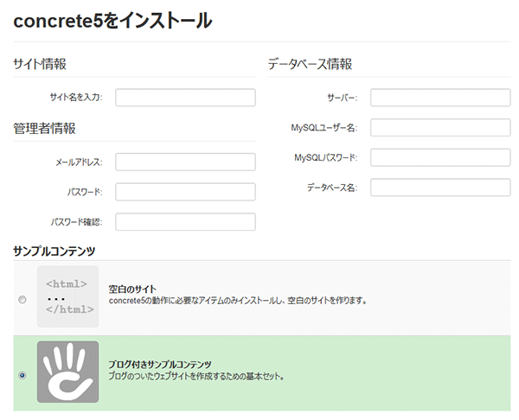Select the ブログ付きサンプルコンテンツ radio button

click(22, 375)
